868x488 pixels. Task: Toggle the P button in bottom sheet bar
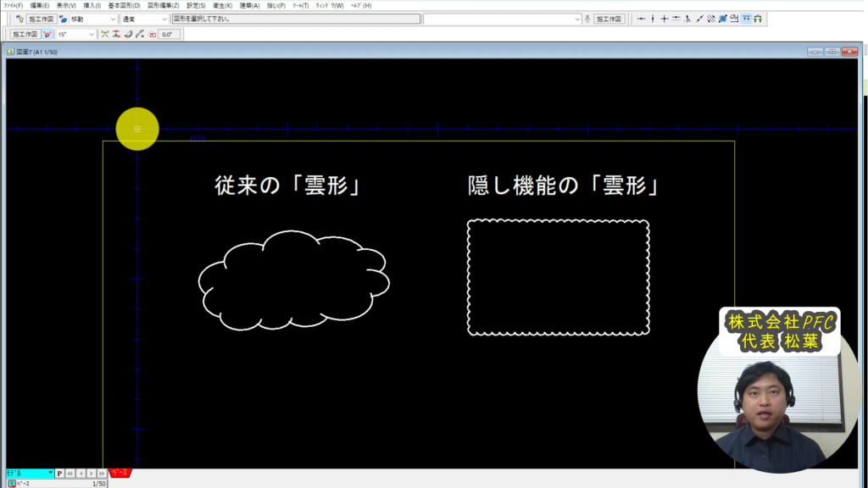[59, 474]
